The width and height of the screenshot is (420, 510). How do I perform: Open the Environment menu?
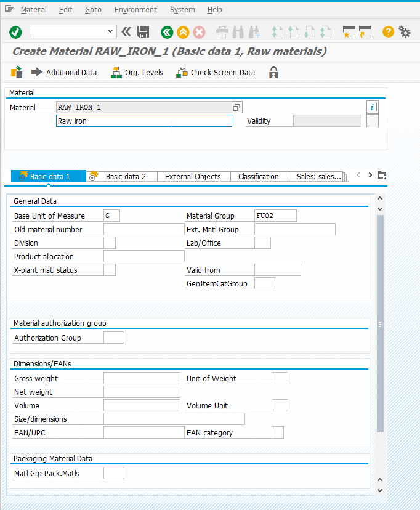pyautogui.click(x=135, y=9)
